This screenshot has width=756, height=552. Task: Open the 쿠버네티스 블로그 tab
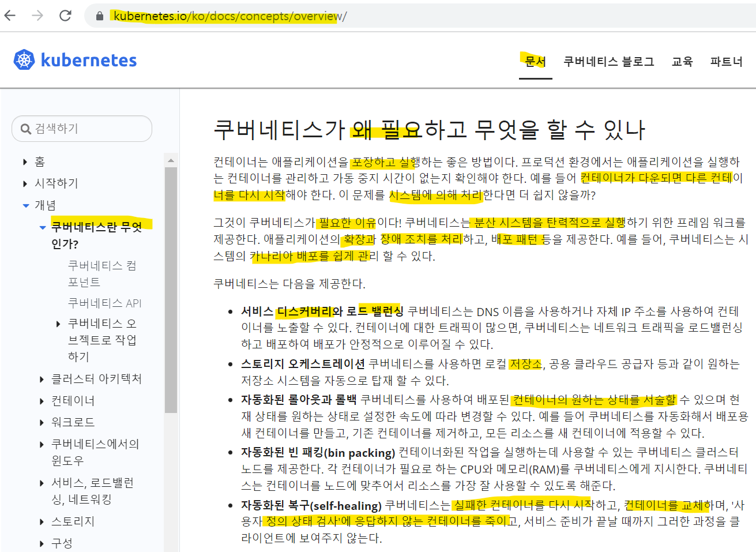(608, 61)
